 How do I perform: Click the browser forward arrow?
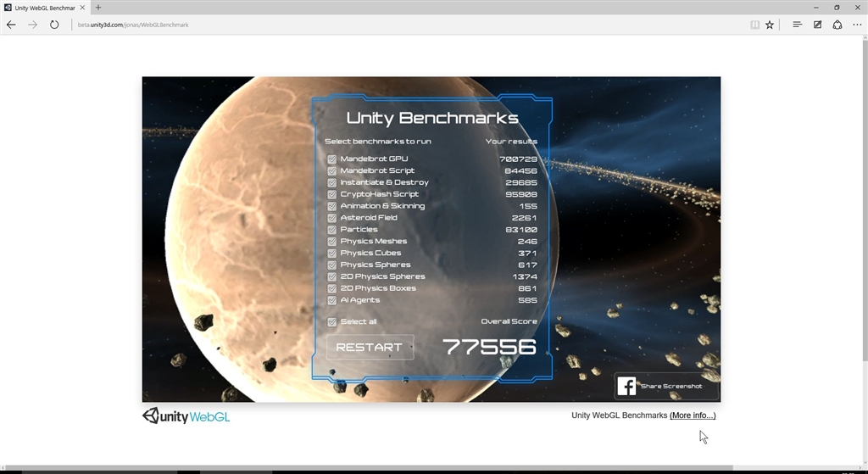pyautogui.click(x=33, y=25)
